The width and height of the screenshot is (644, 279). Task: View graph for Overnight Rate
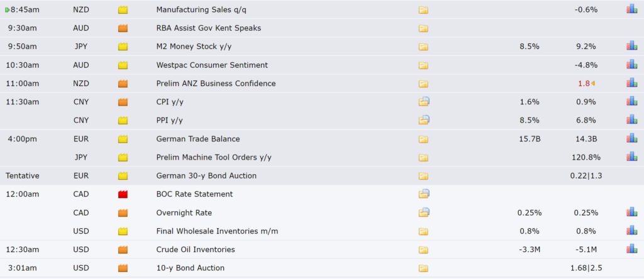click(x=631, y=212)
